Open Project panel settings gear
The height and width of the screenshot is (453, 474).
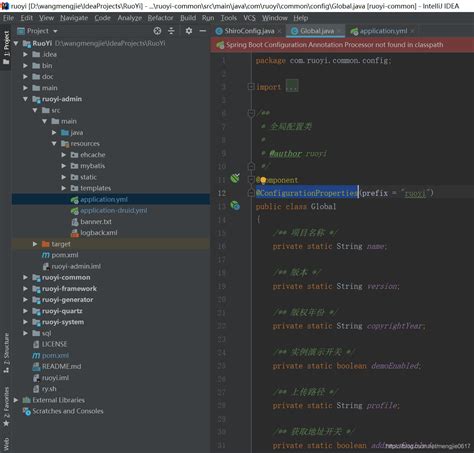(189, 31)
